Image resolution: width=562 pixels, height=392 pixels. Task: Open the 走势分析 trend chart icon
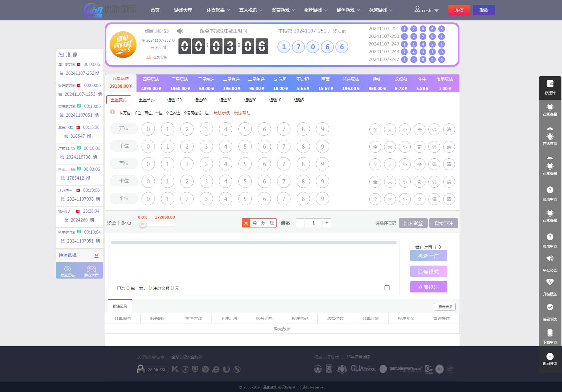pyautogui.click(x=149, y=57)
